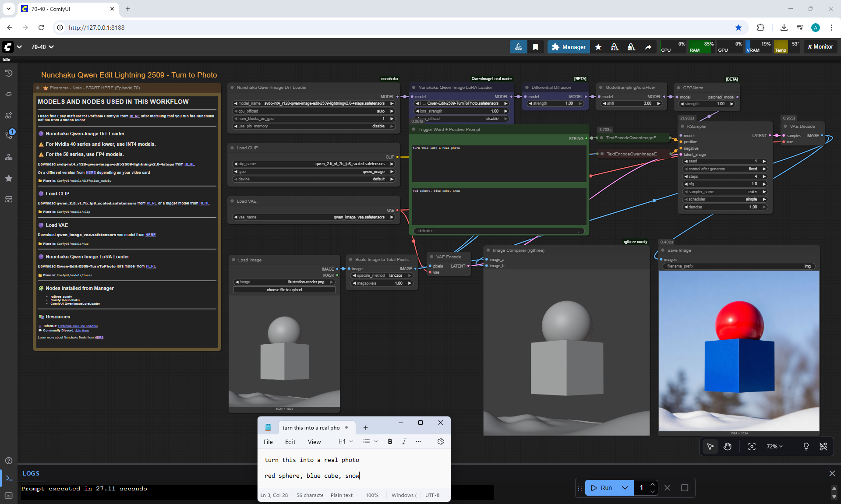Open the Edit menu in Notepad

[x=290, y=442]
